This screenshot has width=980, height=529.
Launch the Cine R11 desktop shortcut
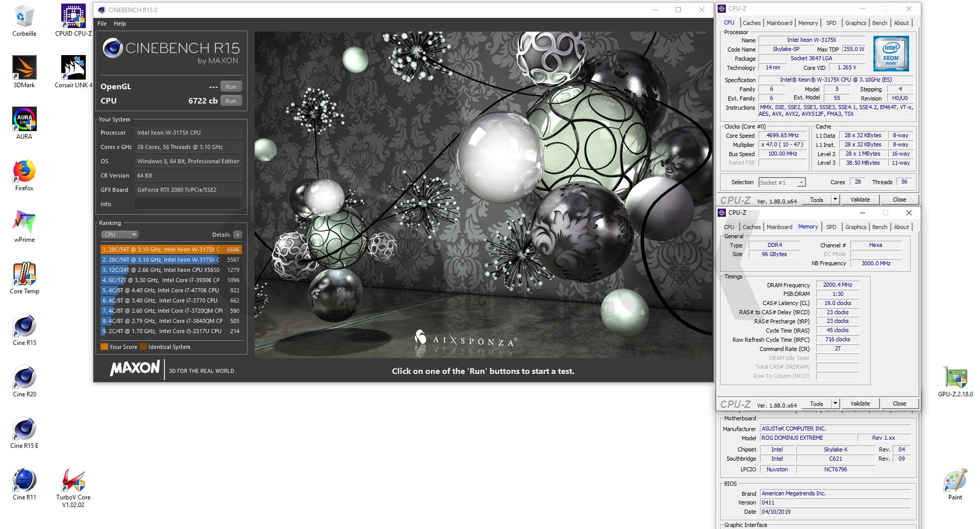(24, 484)
